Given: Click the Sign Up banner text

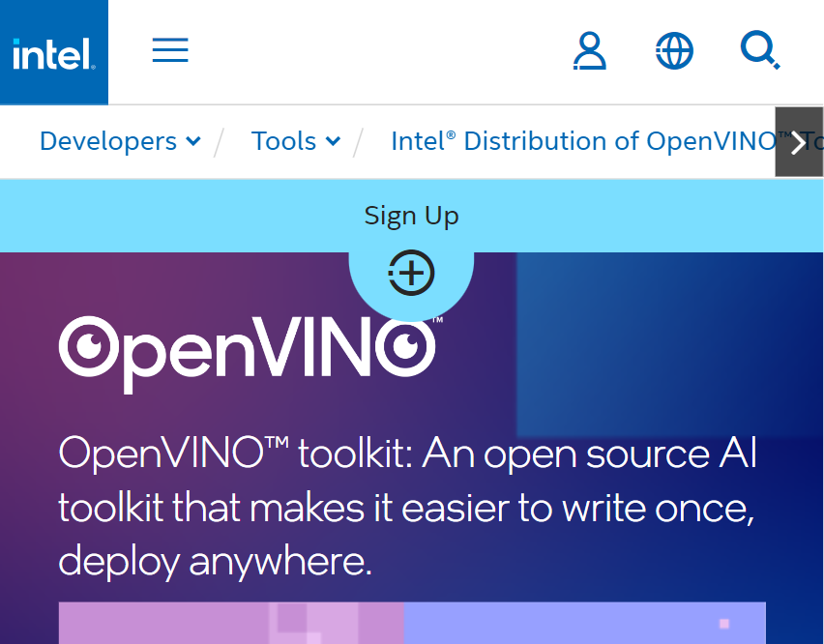Looking at the screenshot, I should pos(411,216).
